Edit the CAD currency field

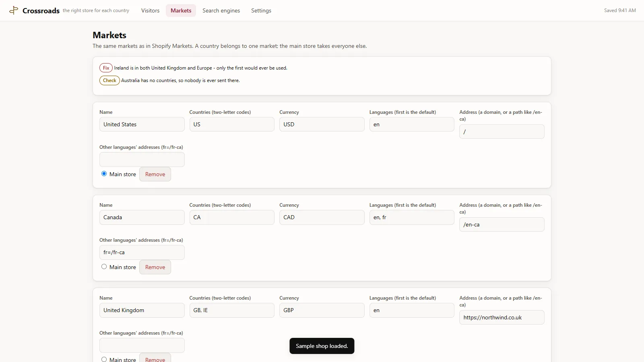(x=322, y=217)
